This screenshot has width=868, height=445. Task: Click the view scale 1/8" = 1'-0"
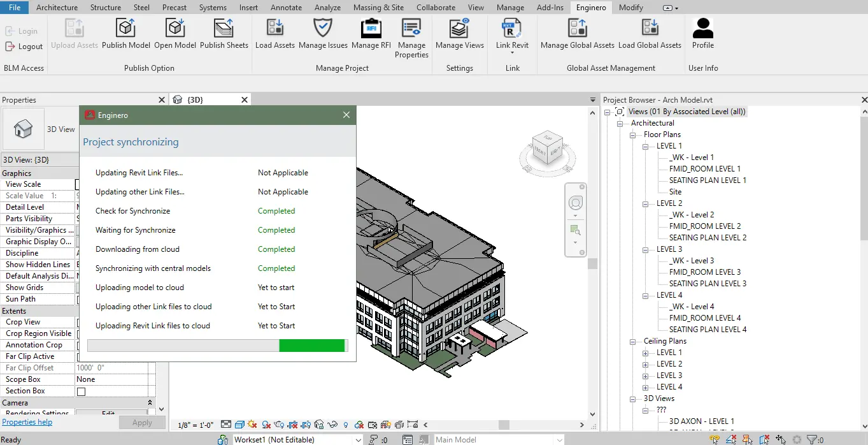[196, 425]
